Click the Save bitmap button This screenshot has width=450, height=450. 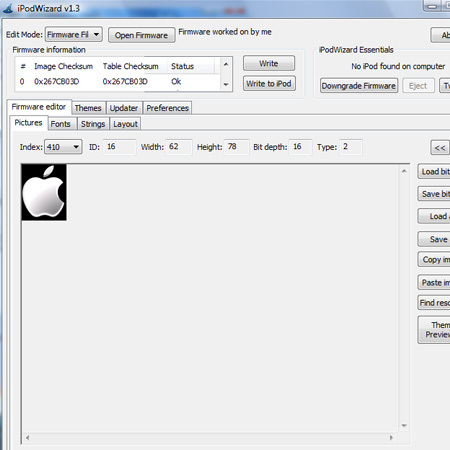[x=434, y=194]
